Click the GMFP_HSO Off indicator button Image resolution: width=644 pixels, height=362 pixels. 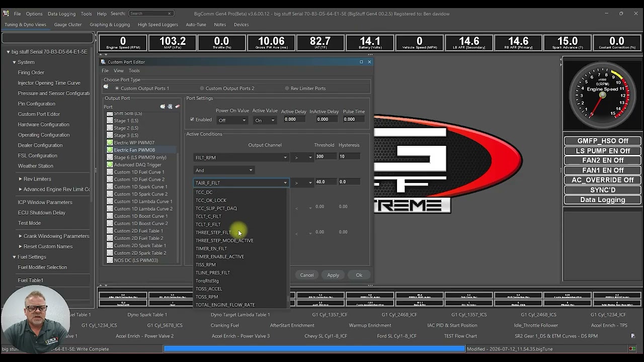point(602,141)
